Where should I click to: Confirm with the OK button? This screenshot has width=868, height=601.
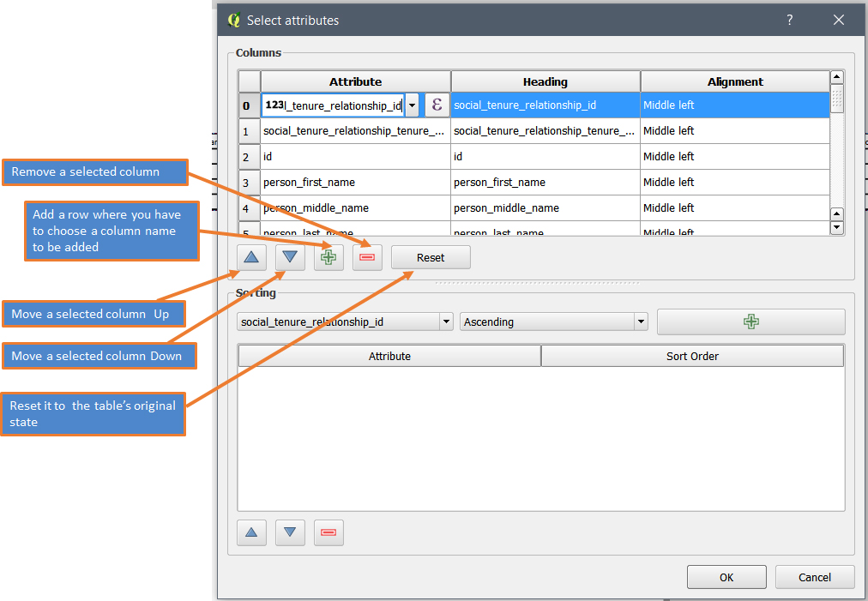tap(726, 577)
